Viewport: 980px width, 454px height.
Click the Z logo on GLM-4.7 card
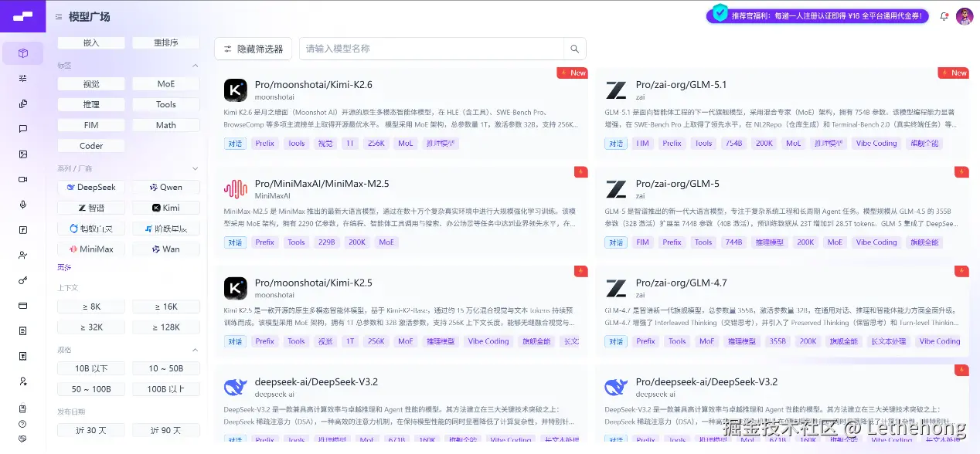pos(616,288)
